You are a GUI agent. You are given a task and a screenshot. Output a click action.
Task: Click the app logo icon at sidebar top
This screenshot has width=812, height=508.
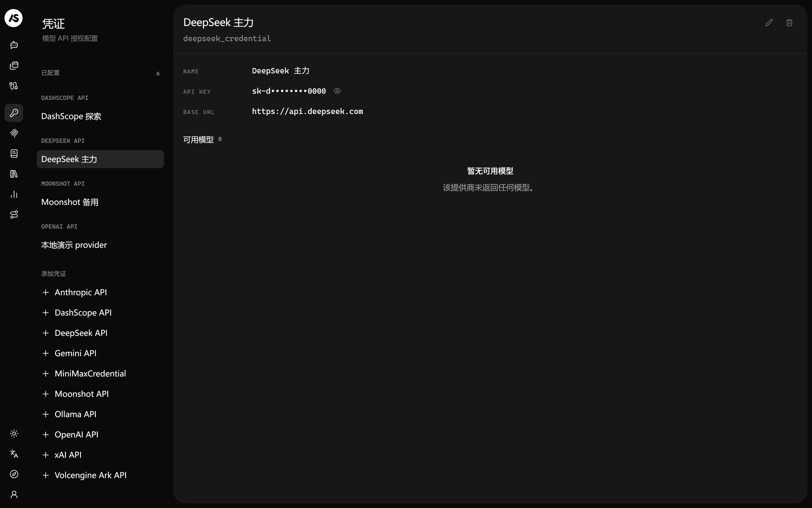tap(14, 18)
